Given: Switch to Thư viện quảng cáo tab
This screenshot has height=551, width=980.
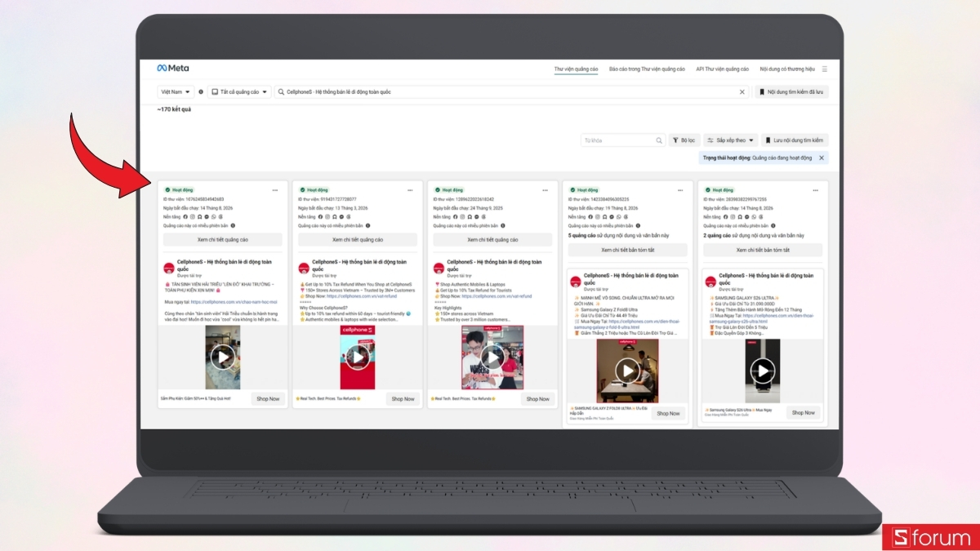Looking at the screenshot, I should 576,69.
